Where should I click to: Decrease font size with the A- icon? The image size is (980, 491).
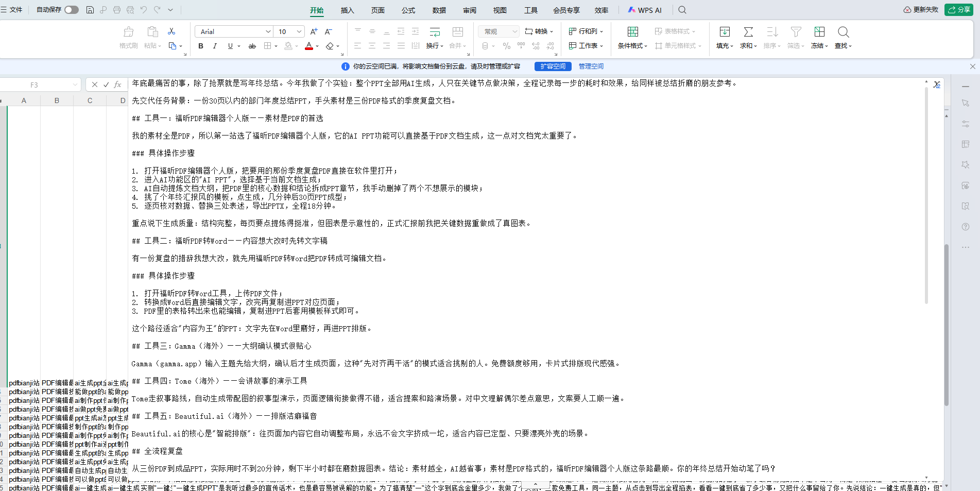[329, 31]
